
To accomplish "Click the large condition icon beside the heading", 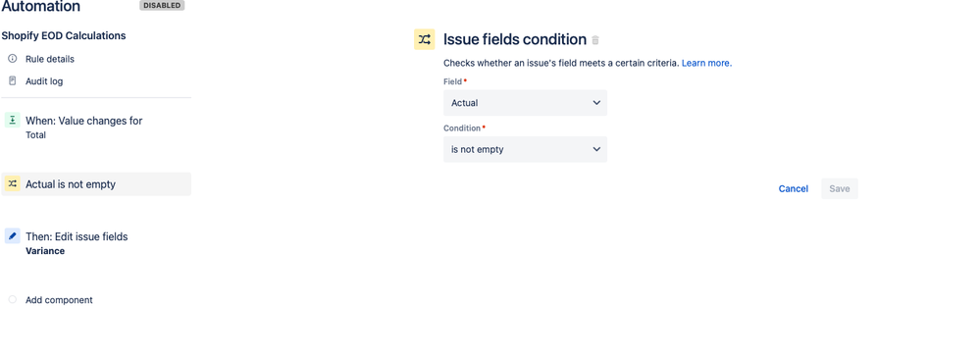I will (425, 39).
